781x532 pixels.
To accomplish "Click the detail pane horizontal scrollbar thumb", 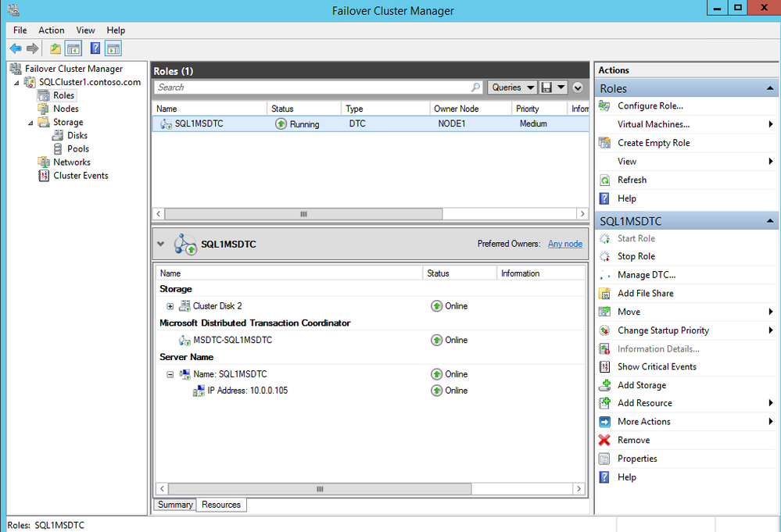I will click(319, 489).
